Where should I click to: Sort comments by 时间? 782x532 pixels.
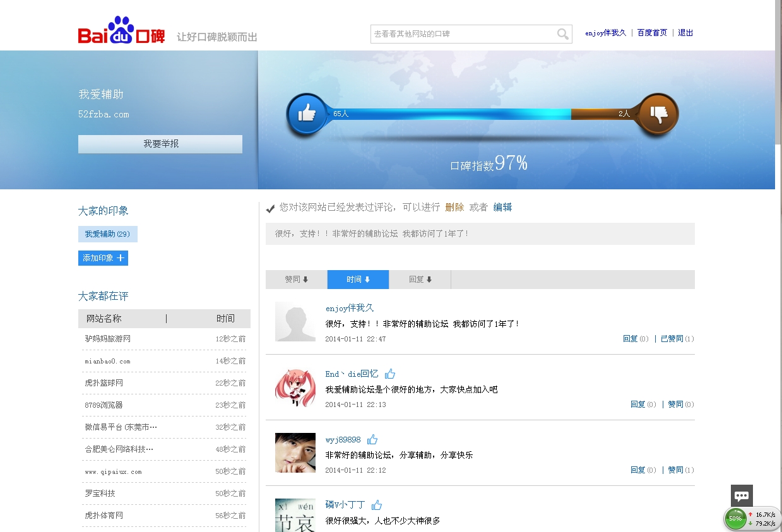tap(358, 280)
